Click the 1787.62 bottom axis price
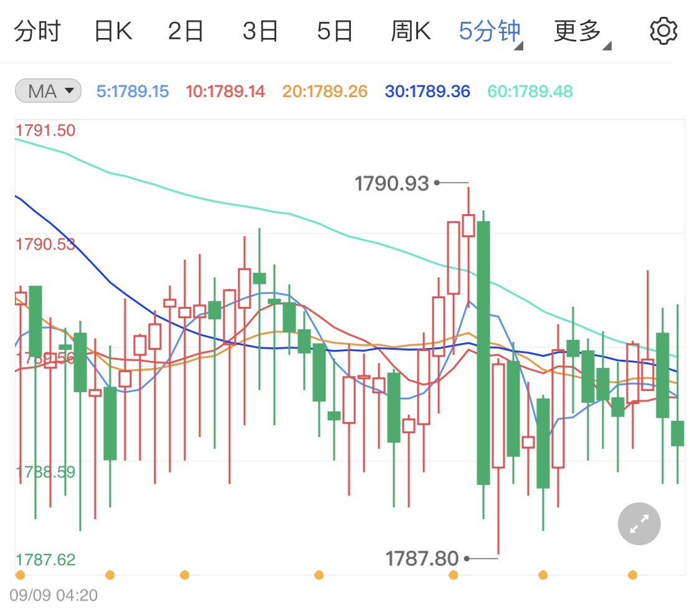 point(45,559)
